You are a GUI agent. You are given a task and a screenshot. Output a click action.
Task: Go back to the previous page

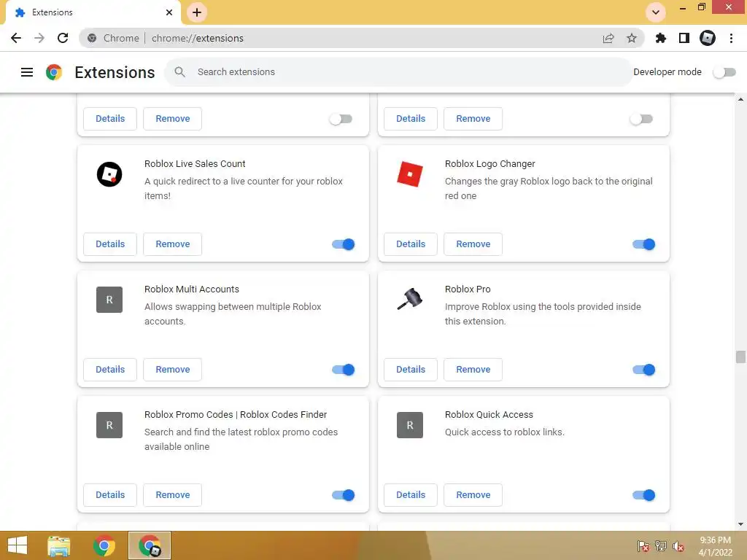coord(16,38)
